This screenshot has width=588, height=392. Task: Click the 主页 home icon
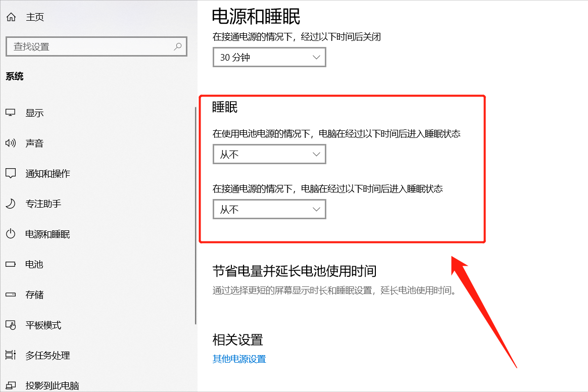(11, 17)
